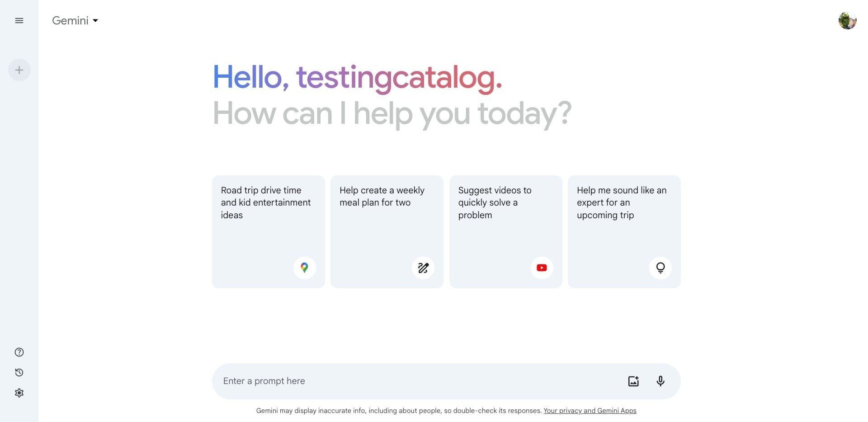Select Road trip drive time suggestion card
The height and width of the screenshot is (422, 868).
click(x=269, y=232)
